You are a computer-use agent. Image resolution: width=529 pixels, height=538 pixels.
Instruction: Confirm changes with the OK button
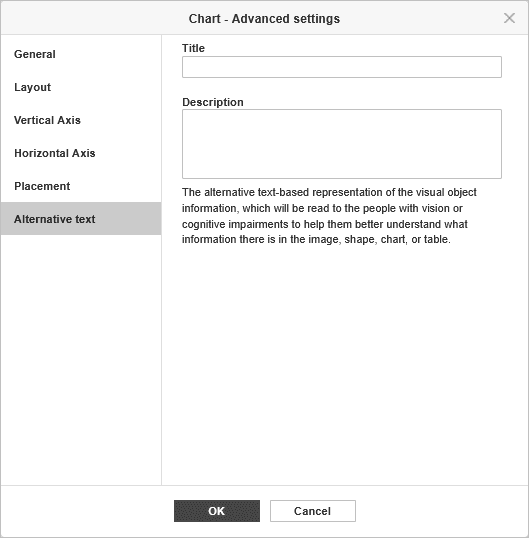click(x=217, y=511)
